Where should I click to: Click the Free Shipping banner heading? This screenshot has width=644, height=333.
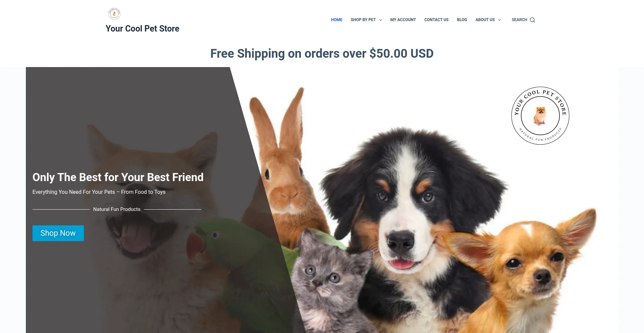[x=322, y=53]
